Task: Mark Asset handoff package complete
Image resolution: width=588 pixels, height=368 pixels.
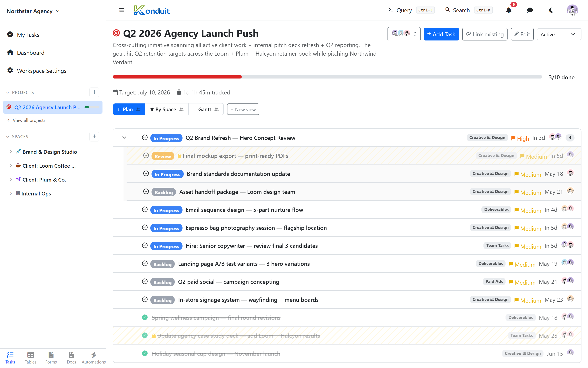Action: coord(146,191)
